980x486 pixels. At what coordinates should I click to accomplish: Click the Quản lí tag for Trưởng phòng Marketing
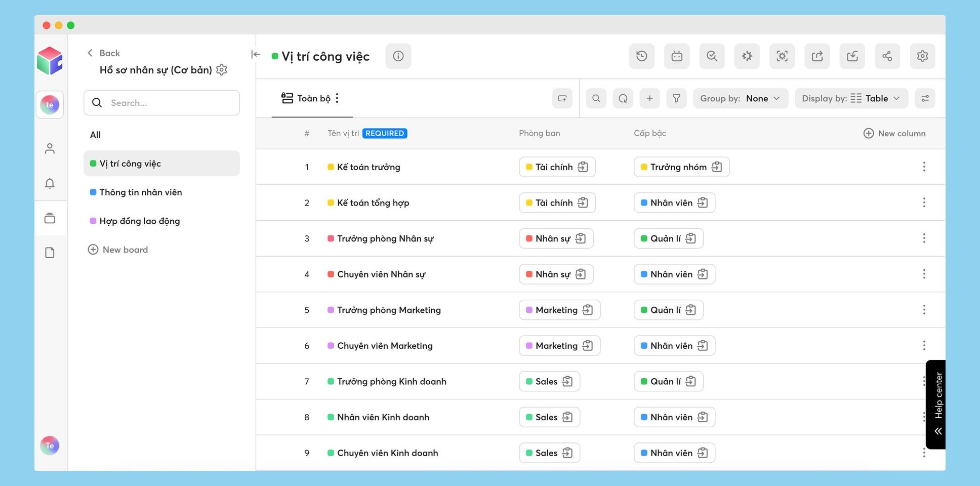coord(668,310)
